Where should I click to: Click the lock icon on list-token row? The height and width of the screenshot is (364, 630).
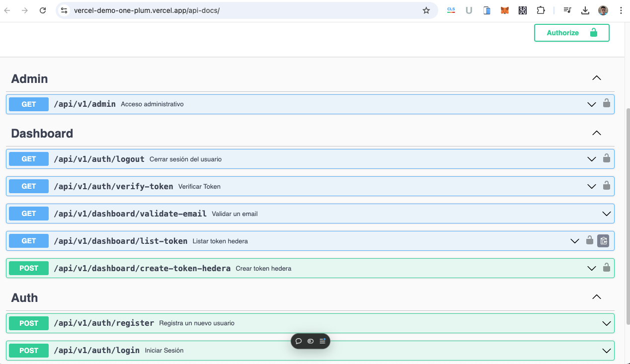click(x=590, y=240)
